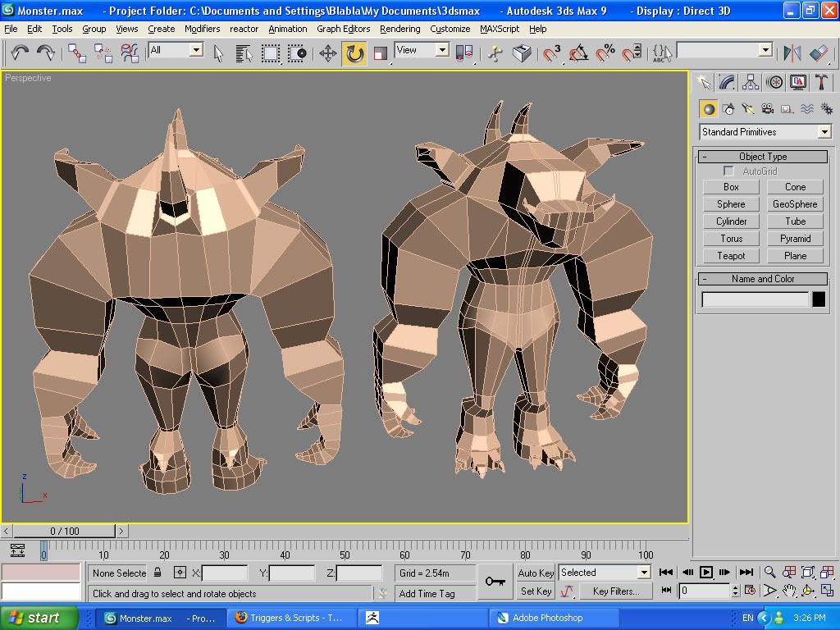This screenshot has height=630, width=840.
Task: Click the Torus primitive button
Action: pyautogui.click(x=731, y=239)
